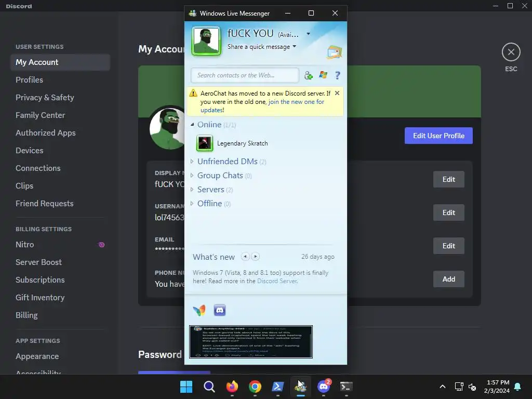The height and width of the screenshot is (399, 532).
Task: Open Discord taskbar icon with badge
Action: [x=324, y=387]
